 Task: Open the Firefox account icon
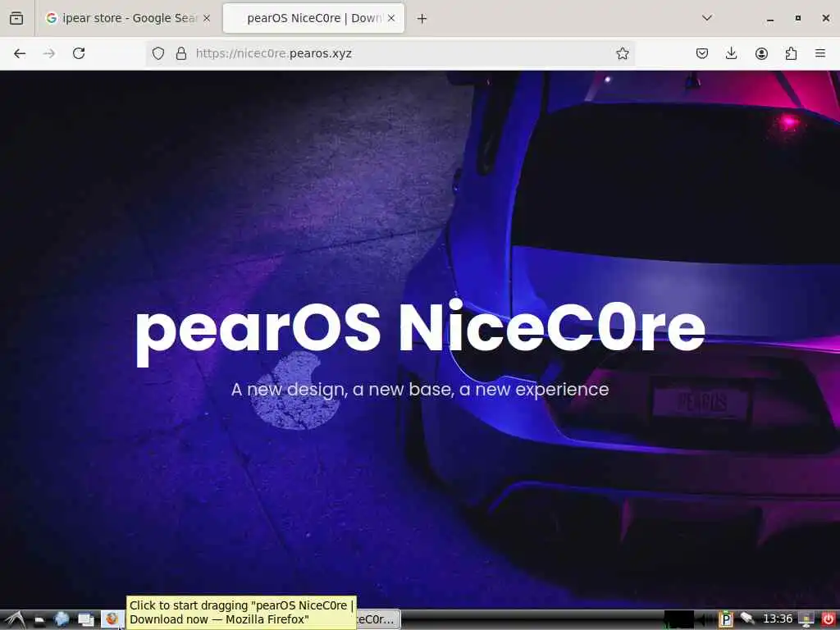[x=761, y=53]
